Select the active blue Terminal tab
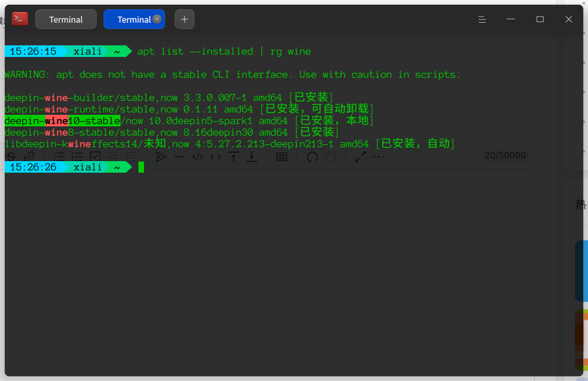Image resolution: width=588 pixels, height=381 pixels. (134, 19)
